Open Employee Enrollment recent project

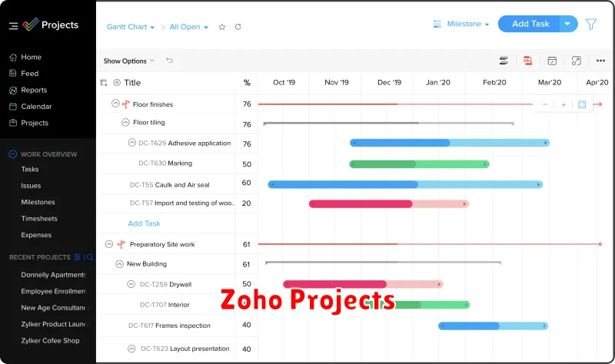point(53,292)
